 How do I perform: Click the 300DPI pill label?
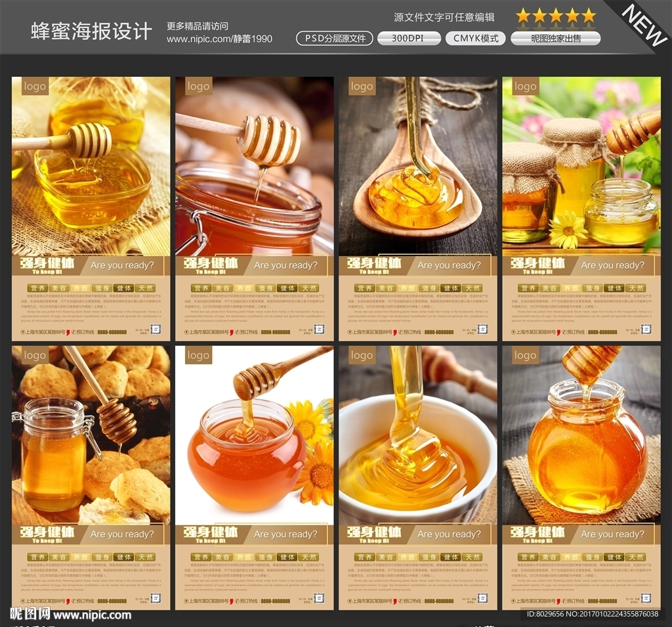pos(409,39)
